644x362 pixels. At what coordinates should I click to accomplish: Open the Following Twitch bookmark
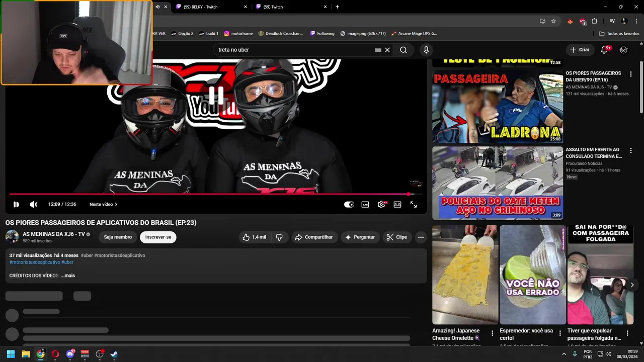click(x=323, y=34)
